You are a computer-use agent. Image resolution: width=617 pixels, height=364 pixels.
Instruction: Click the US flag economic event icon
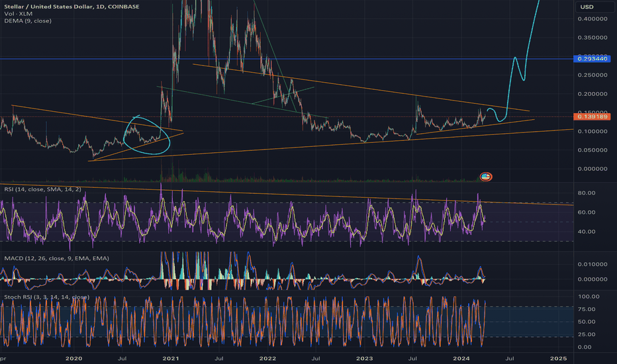[485, 177]
